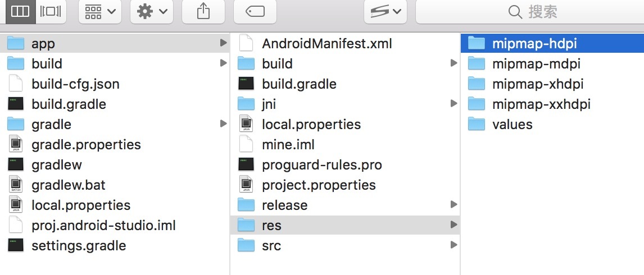Click the mipmap-xxhdpi folder icon

coord(476,104)
